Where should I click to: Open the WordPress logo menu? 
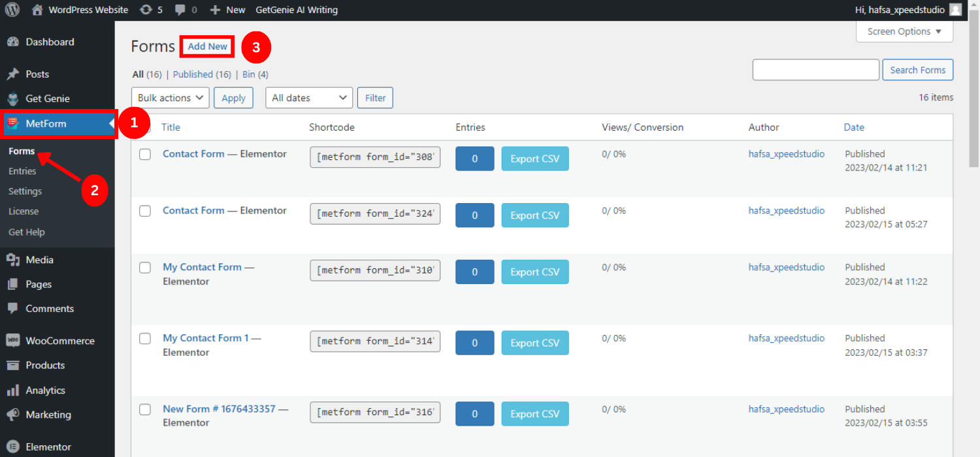tap(13, 10)
